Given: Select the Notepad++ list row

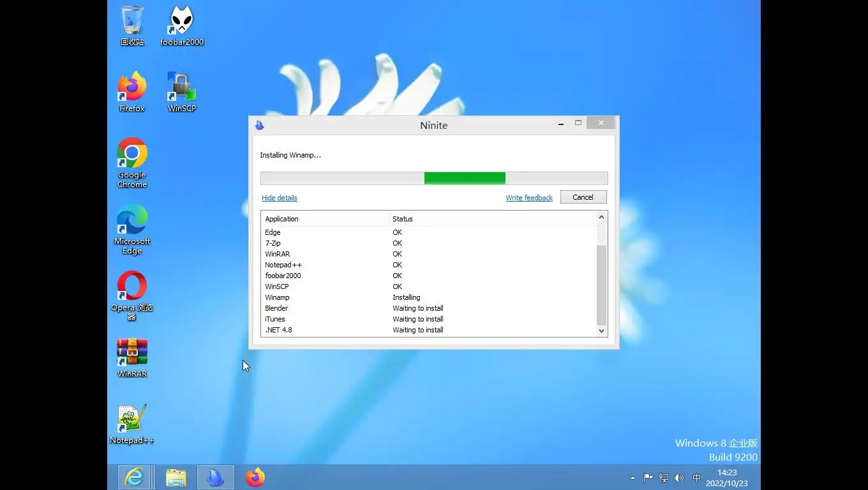Looking at the screenshot, I should tap(429, 265).
